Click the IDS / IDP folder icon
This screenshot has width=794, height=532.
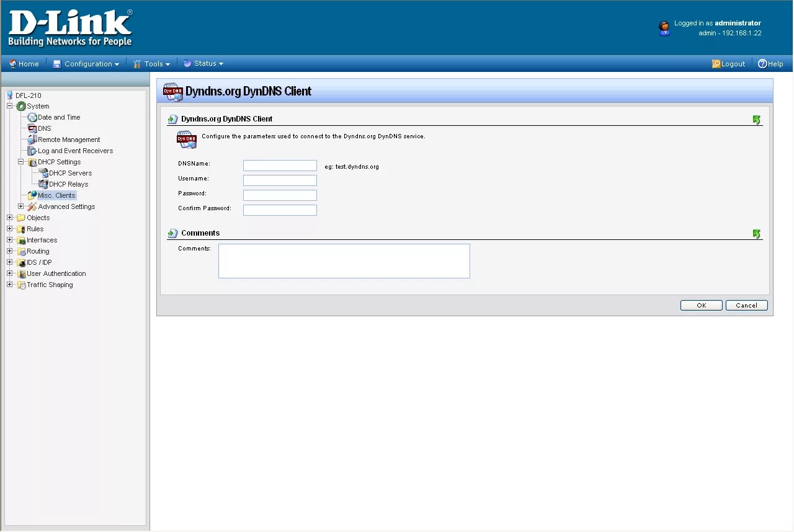click(x=21, y=262)
